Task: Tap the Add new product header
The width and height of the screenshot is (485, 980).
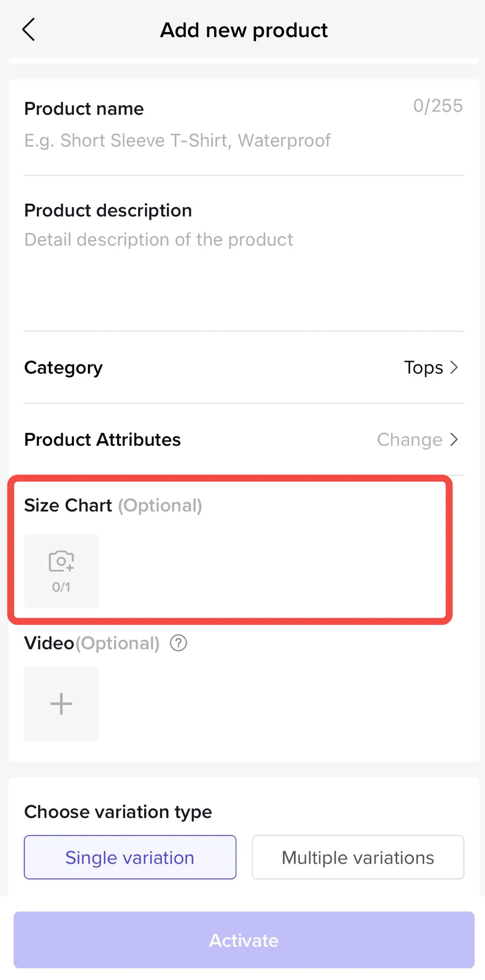Action: (244, 30)
